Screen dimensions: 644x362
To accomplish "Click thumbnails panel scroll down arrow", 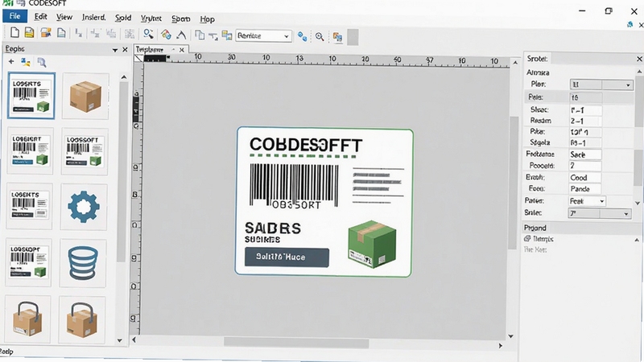I will (119, 340).
